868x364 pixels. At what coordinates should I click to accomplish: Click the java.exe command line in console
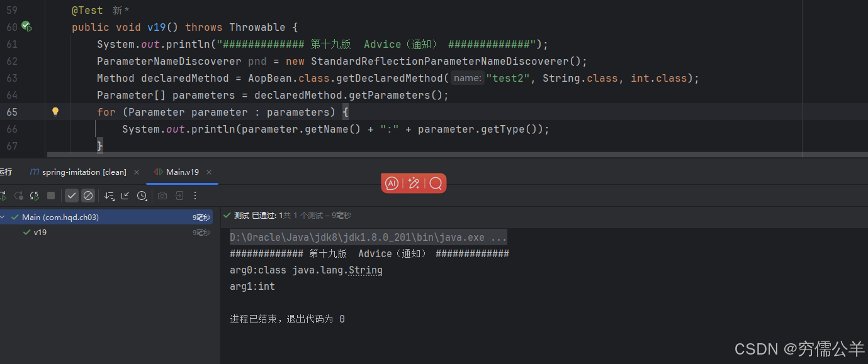click(x=368, y=238)
